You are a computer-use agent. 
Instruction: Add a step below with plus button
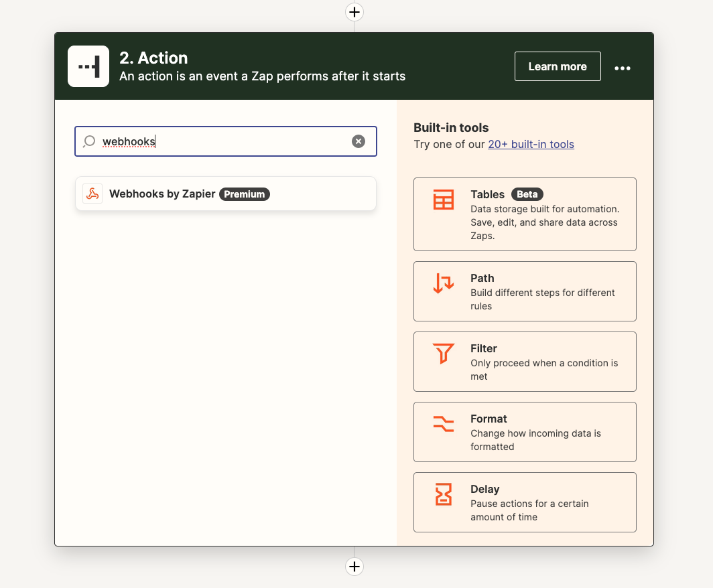[354, 566]
